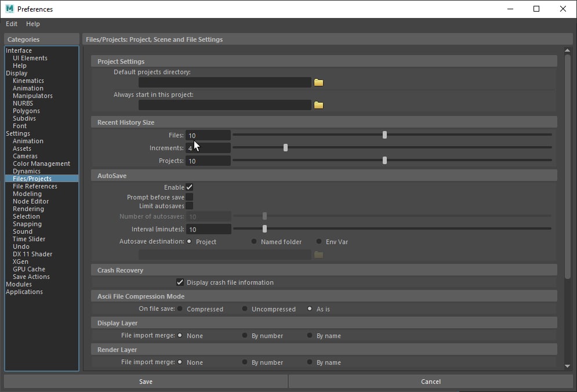The height and width of the screenshot is (392, 577).
Task: Select Compressed on file save
Action: (x=180, y=309)
